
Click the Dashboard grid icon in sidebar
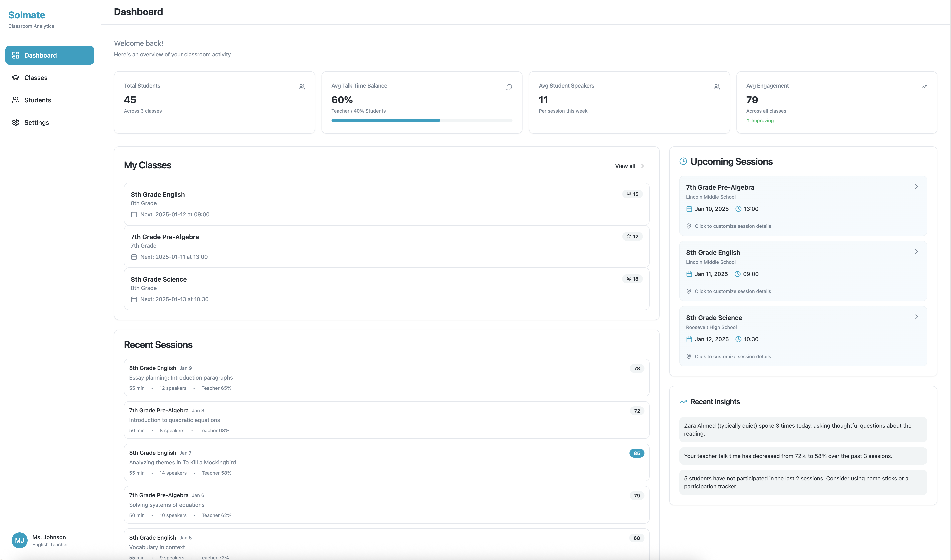15,55
